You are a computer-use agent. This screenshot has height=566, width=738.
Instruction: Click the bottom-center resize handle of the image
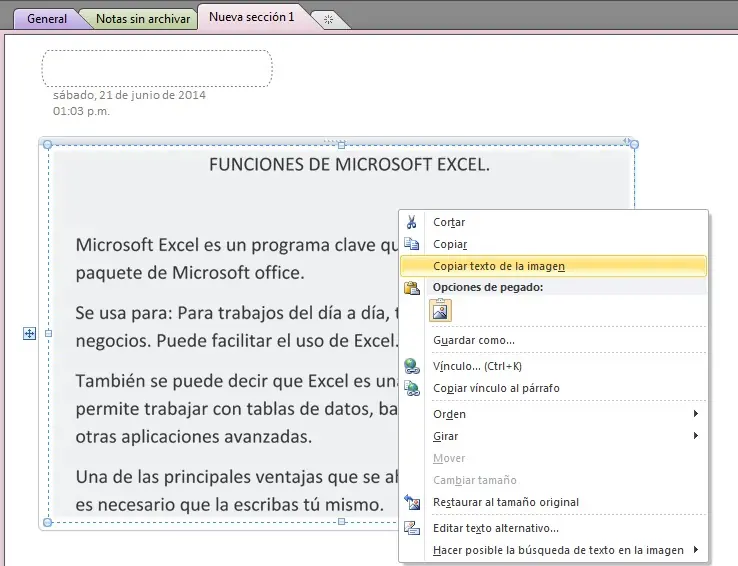342,522
